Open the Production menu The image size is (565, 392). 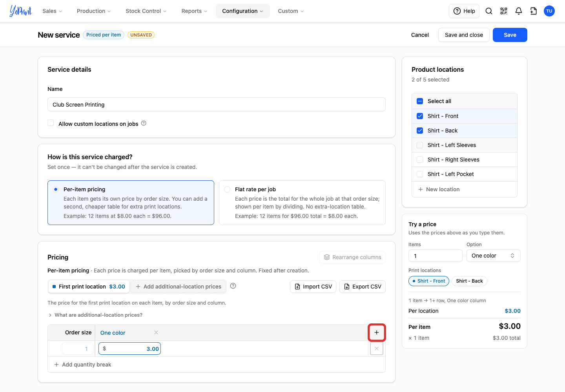[94, 11]
